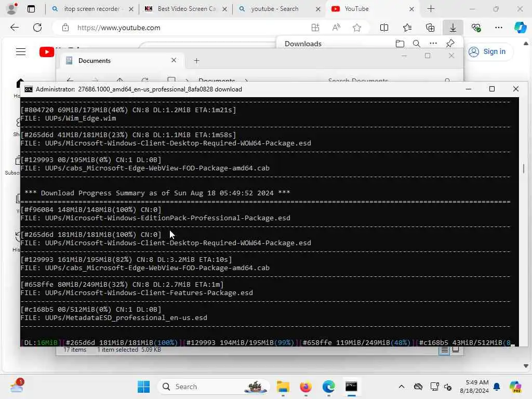Open Downloads panel more options
532x399 pixels.
pyautogui.click(x=433, y=44)
